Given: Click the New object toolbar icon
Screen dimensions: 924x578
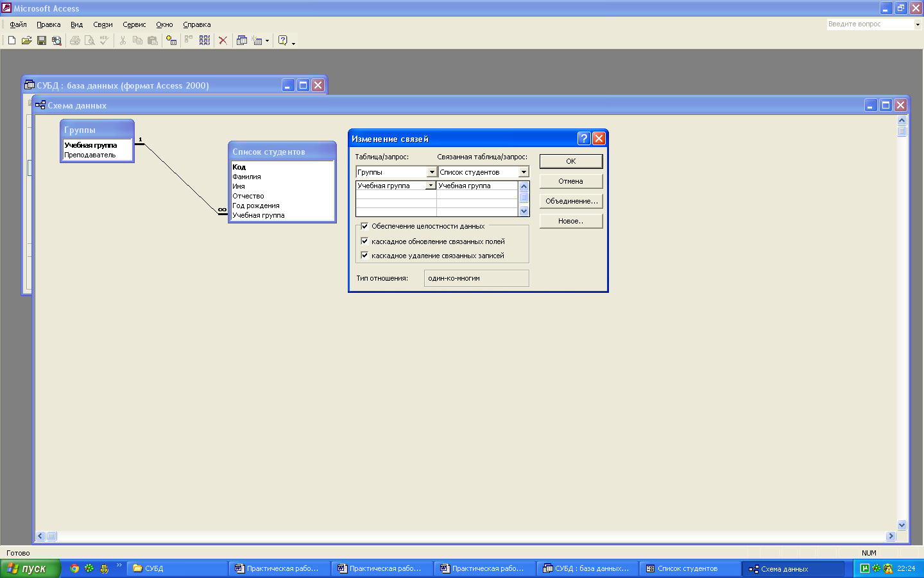Looking at the screenshot, I should 257,40.
